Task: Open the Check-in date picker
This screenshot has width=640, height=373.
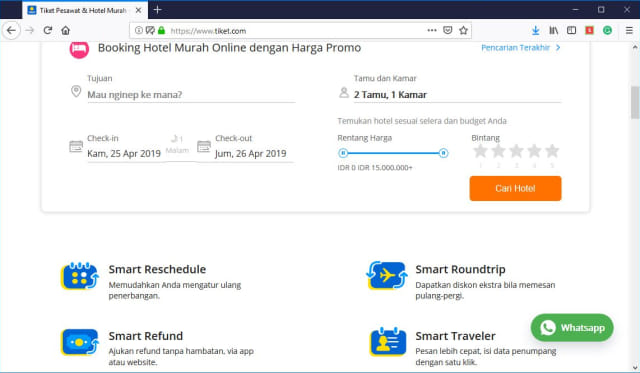Action: 124,153
